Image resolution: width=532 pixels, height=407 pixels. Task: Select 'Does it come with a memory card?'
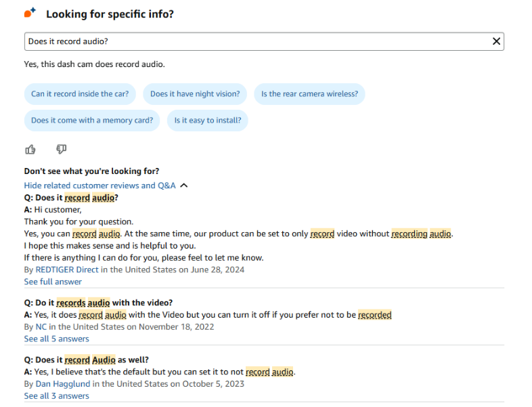tap(92, 121)
